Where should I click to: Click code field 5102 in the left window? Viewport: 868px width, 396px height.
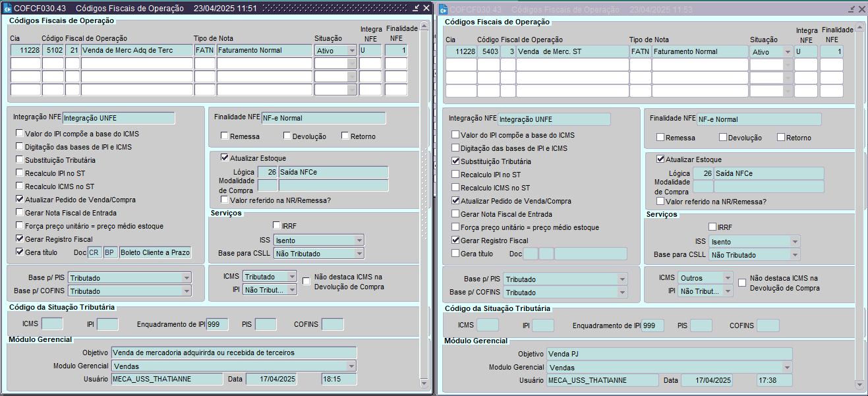(53, 50)
